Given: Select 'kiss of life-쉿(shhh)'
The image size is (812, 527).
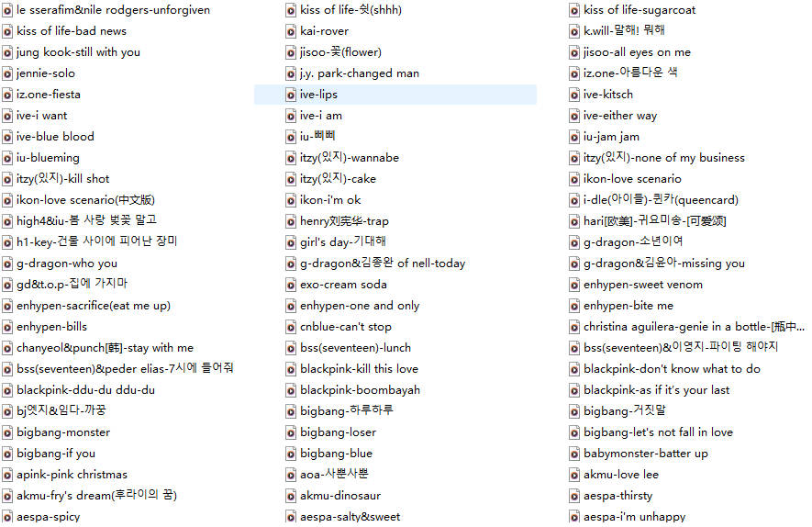Looking at the screenshot, I should 350,10.
